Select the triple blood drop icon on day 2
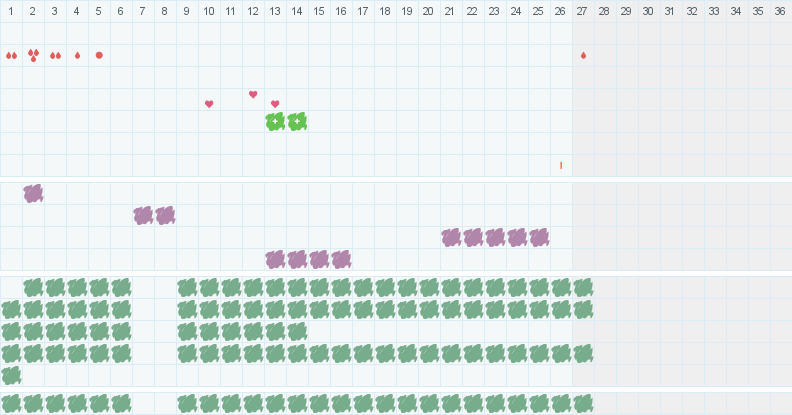The width and height of the screenshot is (792, 415). tap(33, 55)
